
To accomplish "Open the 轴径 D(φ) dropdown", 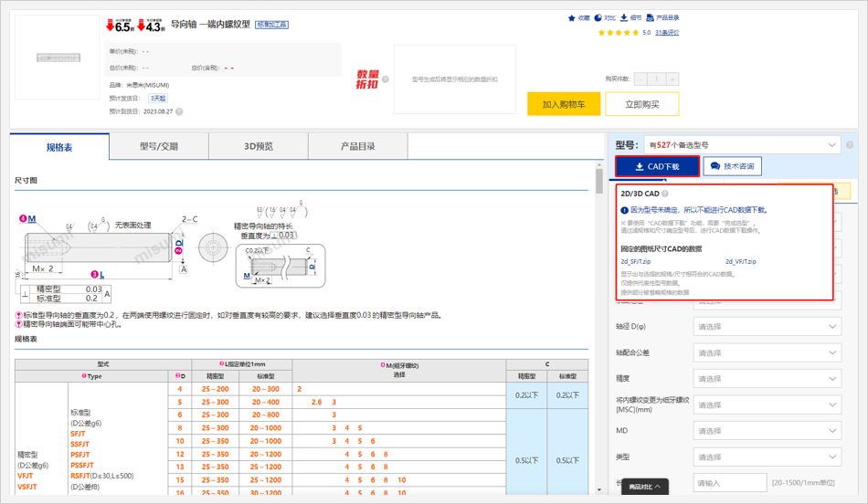I will (767, 327).
